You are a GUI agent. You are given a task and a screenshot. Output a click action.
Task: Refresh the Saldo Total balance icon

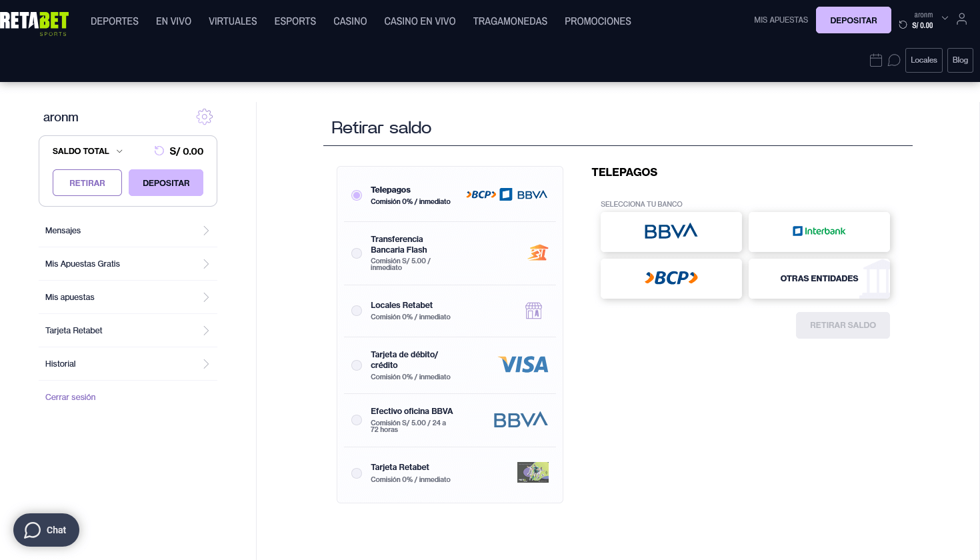click(x=159, y=151)
